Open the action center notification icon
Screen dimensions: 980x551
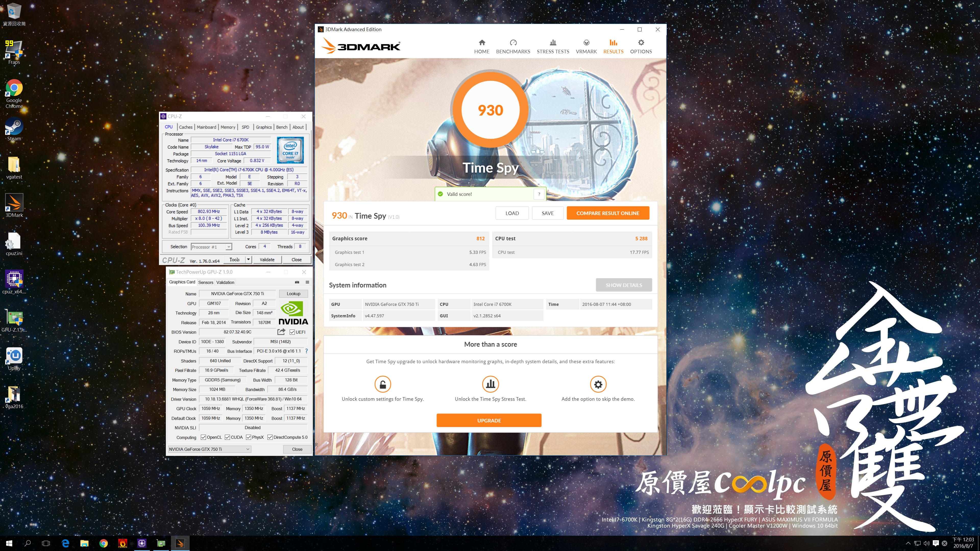tap(936, 543)
